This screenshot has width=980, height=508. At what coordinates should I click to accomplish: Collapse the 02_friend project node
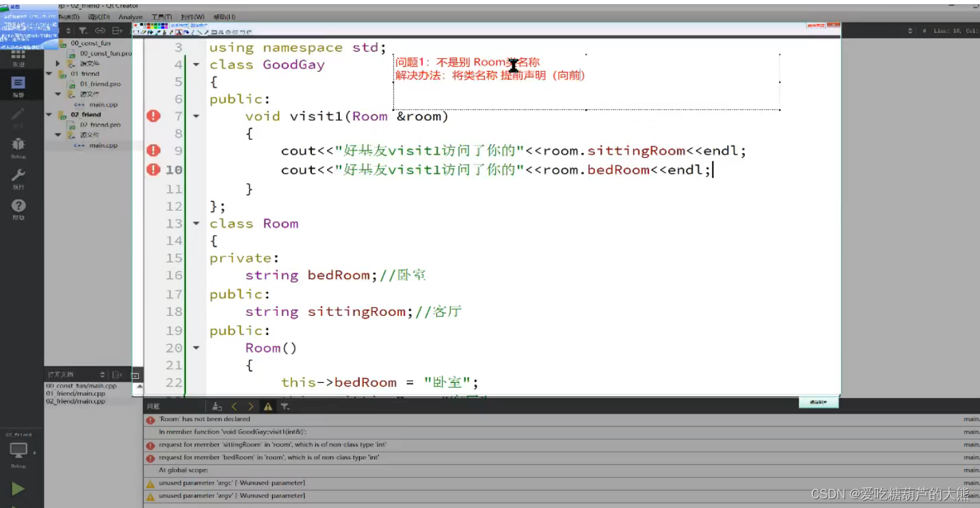48,114
